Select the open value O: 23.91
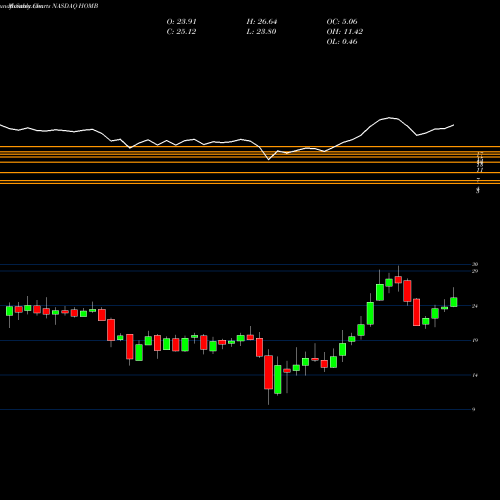 pyautogui.click(x=181, y=21)
